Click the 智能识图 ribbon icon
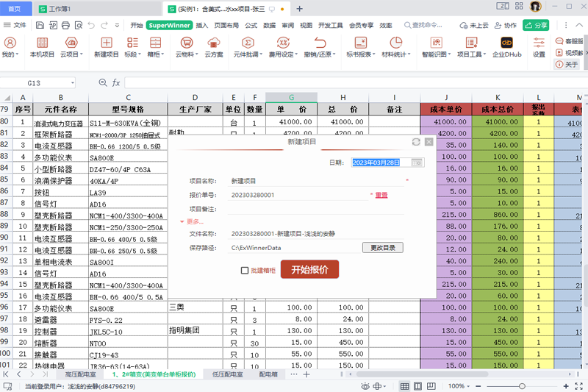 pos(436,47)
